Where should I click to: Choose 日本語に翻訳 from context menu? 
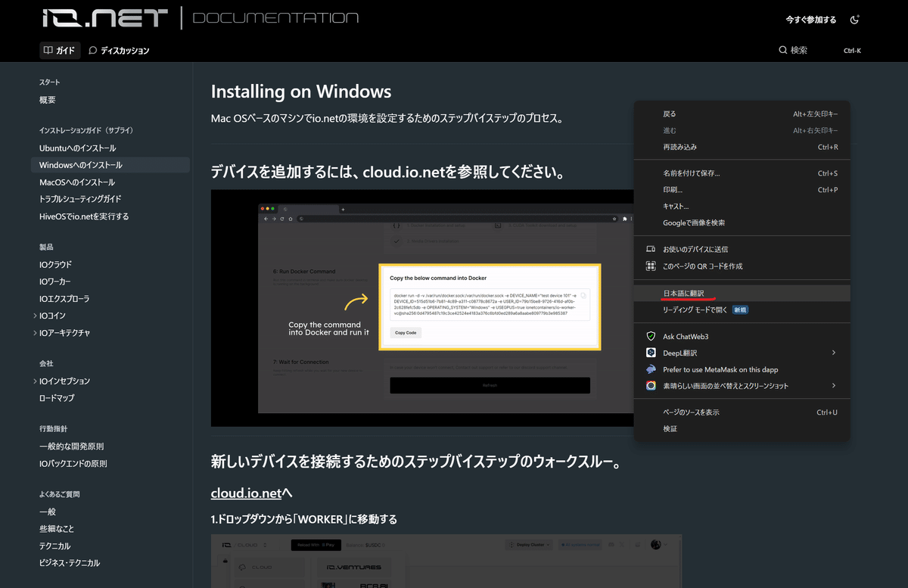(742, 293)
